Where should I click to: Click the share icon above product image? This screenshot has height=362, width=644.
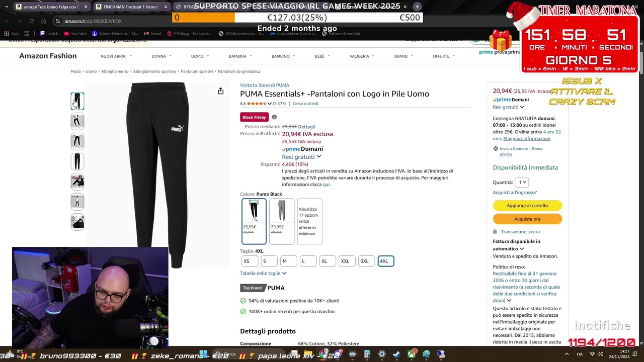click(220, 91)
